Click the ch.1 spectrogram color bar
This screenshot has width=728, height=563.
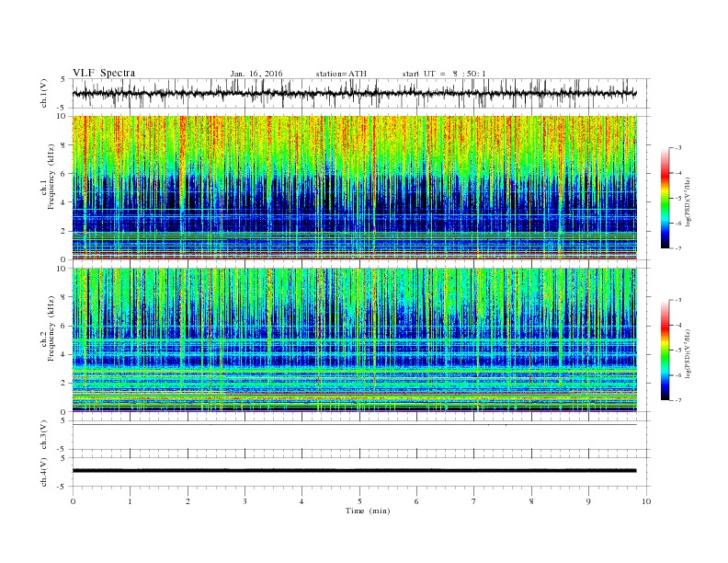(x=665, y=199)
